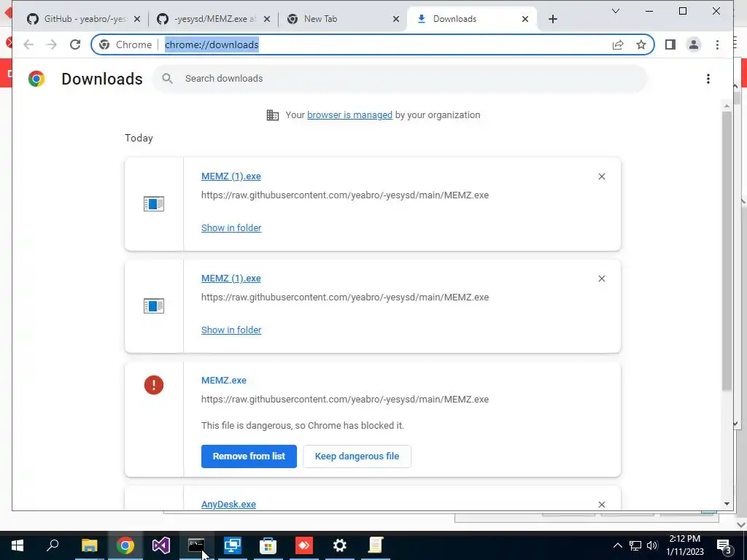Click the search magnifier in Search downloads
Viewport: 747px width, 560px height.
167,79
